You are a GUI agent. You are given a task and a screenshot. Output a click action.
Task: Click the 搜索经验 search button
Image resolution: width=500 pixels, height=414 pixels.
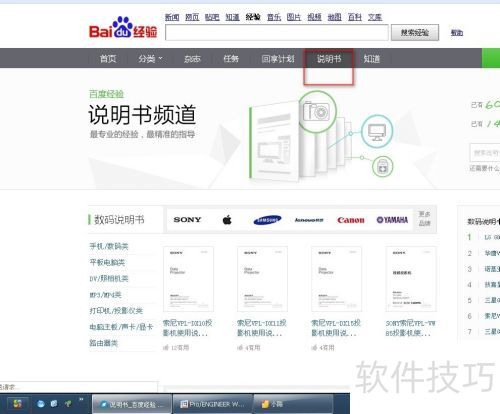tap(415, 33)
